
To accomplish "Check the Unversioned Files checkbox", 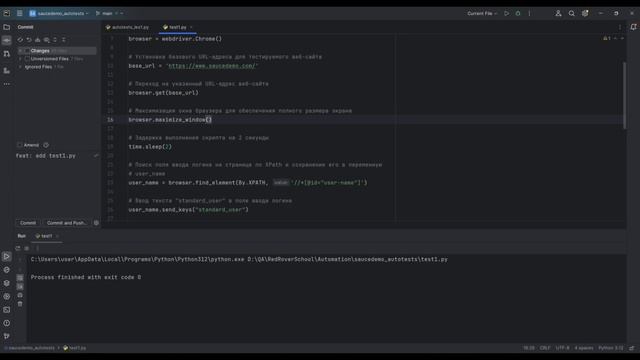I will coord(27,59).
